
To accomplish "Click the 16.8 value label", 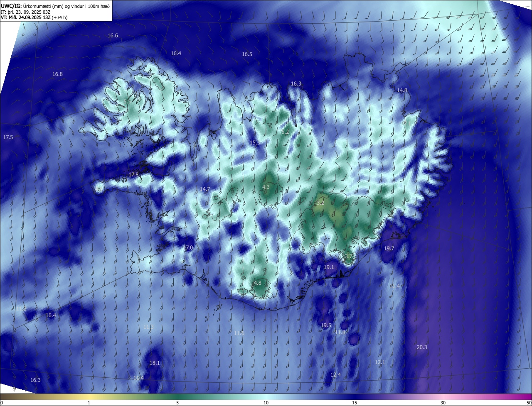I will (57, 74).
